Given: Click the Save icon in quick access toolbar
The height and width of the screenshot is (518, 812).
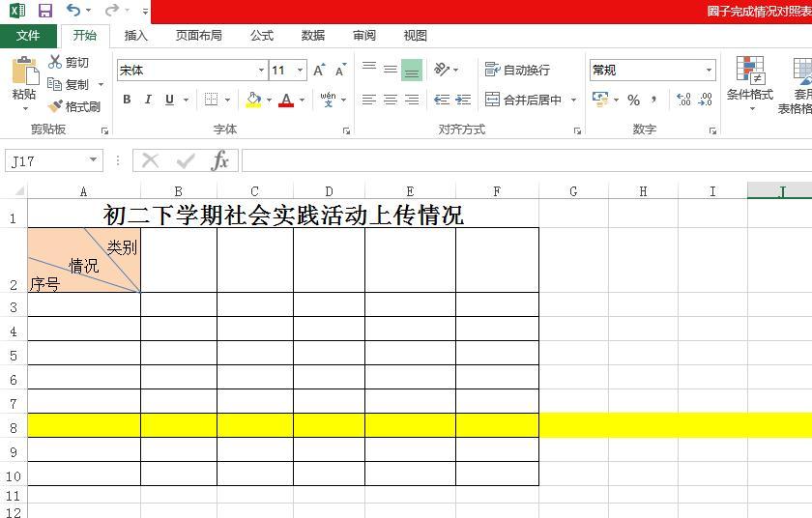Looking at the screenshot, I should (45, 11).
